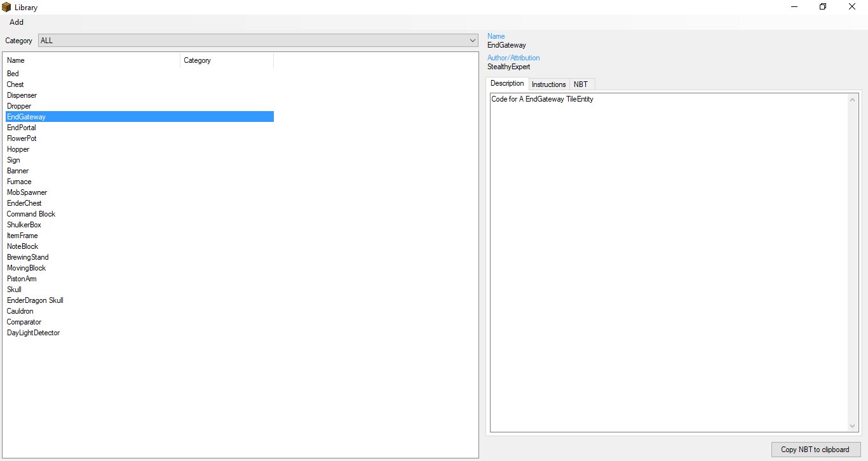The width and height of the screenshot is (868, 461).
Task: Select the MovingBlock entry
Action: point(26,268)
